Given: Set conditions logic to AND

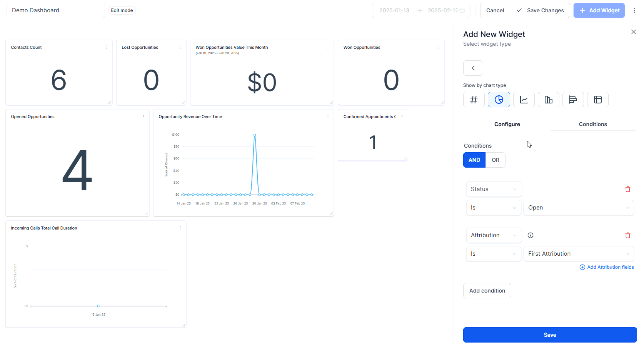Looking at the screenshot, I should (x=474, y=160).
